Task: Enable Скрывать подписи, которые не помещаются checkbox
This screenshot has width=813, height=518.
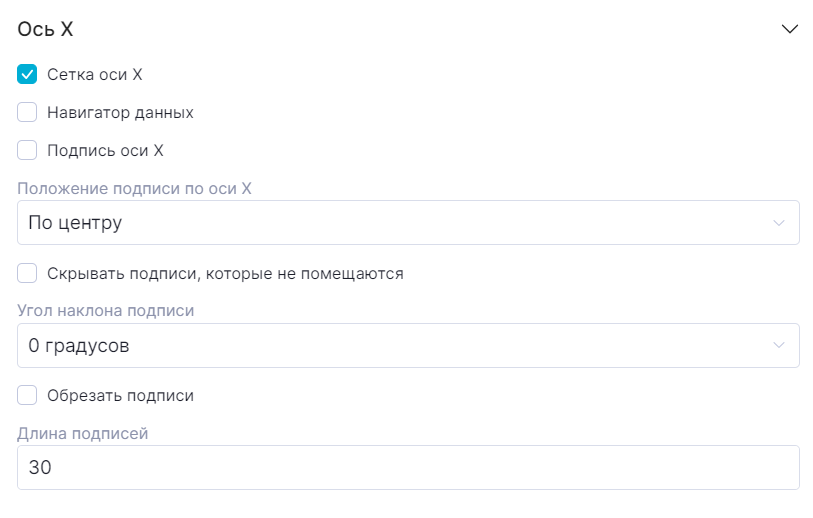Action: pos(27,273)
